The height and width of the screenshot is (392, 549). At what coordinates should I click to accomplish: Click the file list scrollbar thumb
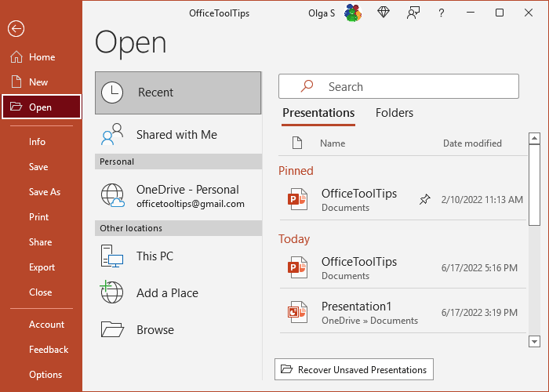(534, 185)
